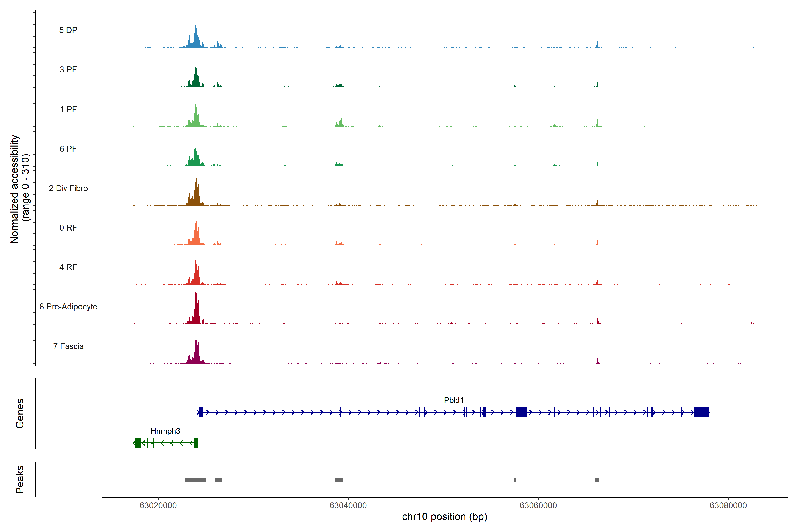Click the chr10 position axis title
The image size is (798, 532).
pyautogui.click(x=444, y=517)
